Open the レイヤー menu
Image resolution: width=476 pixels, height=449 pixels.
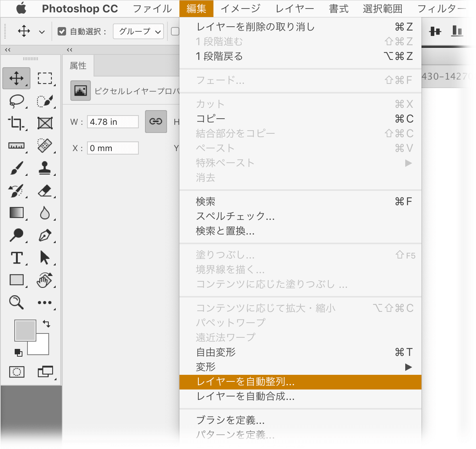pos(295,9)
